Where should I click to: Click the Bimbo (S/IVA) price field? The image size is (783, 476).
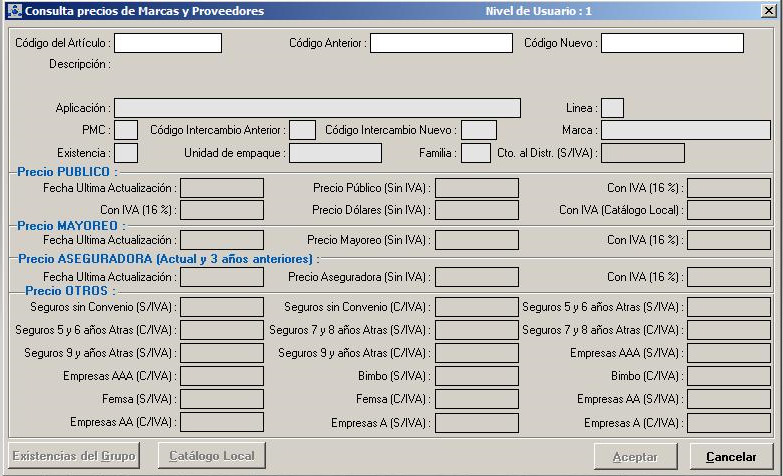(476, 376)
